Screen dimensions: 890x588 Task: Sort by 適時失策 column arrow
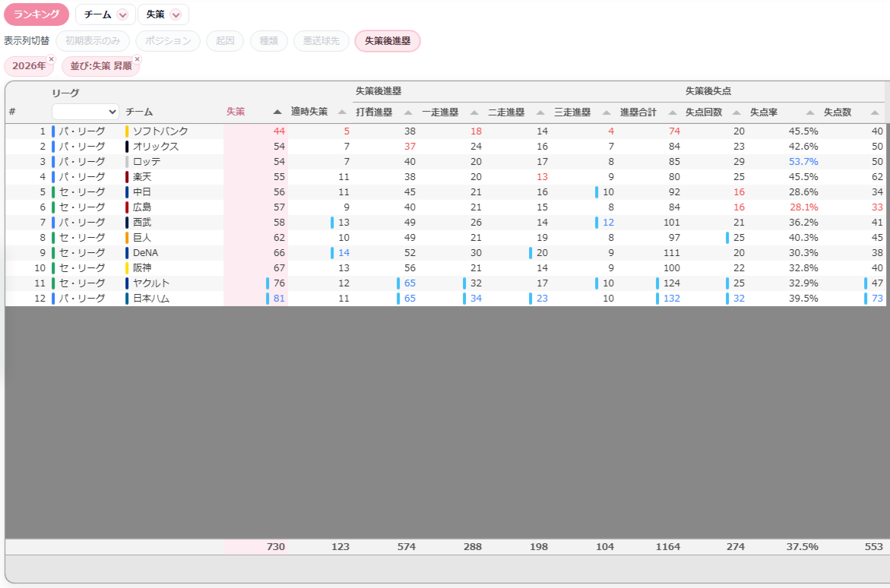342,112
